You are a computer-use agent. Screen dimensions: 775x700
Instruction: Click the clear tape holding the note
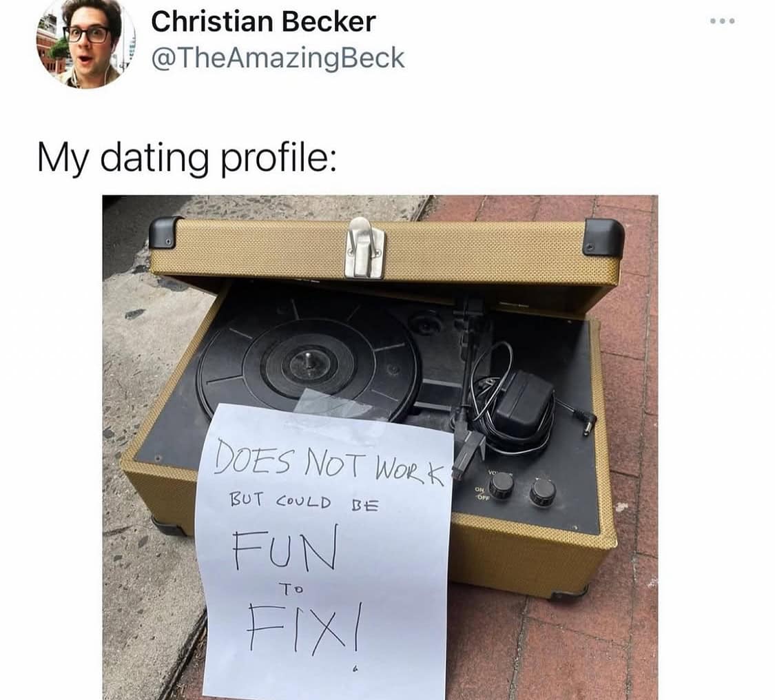(x=333, y=403)
